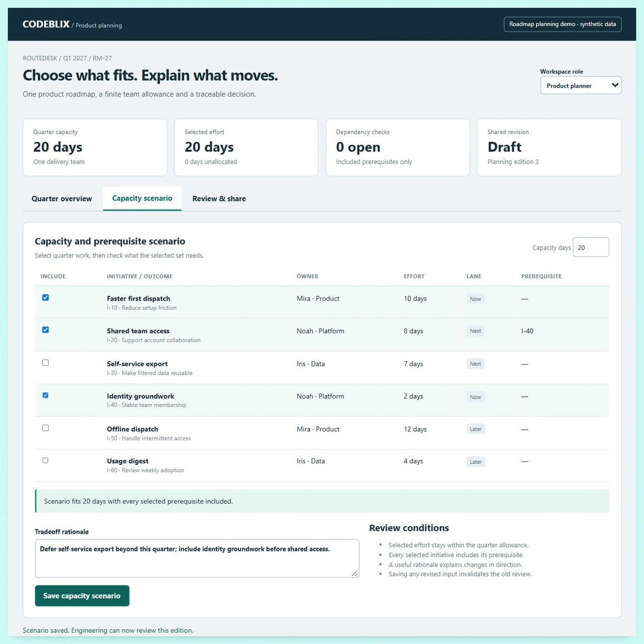
Task: Uncheck the Identity groundwork checkbox
Action: tap(45, 395)
